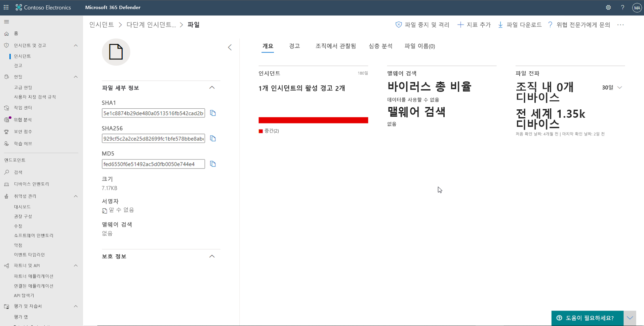The height and width of the screenshot is (326, 644).
Task: Collapse the file details side panel
Action: [x=230, y=47]
